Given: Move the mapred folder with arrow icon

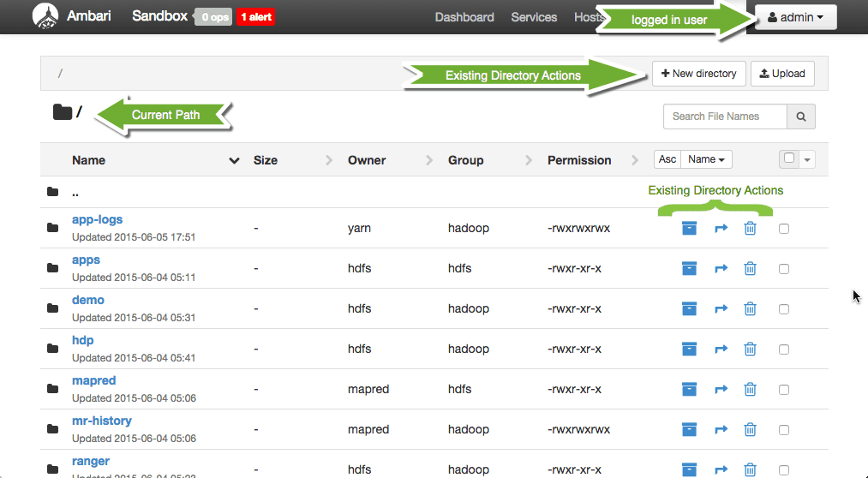Looking at the screenshot, I should 721,390.
